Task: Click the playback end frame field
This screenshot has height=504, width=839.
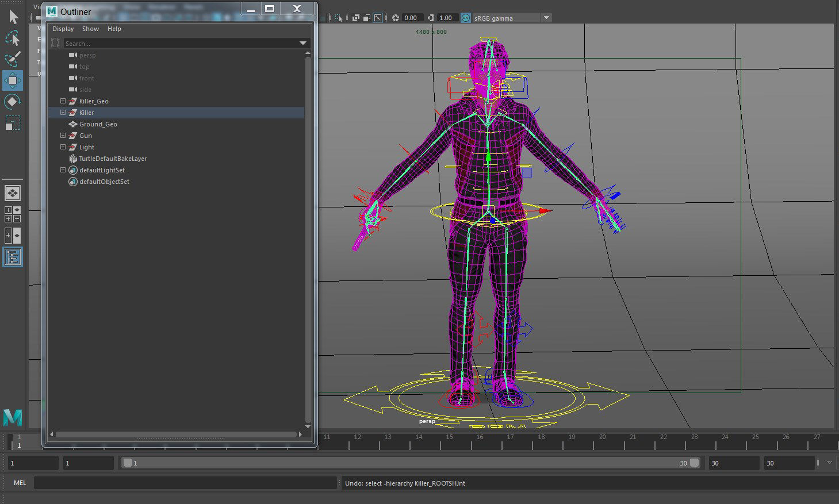Action: [x=733, y=463]
